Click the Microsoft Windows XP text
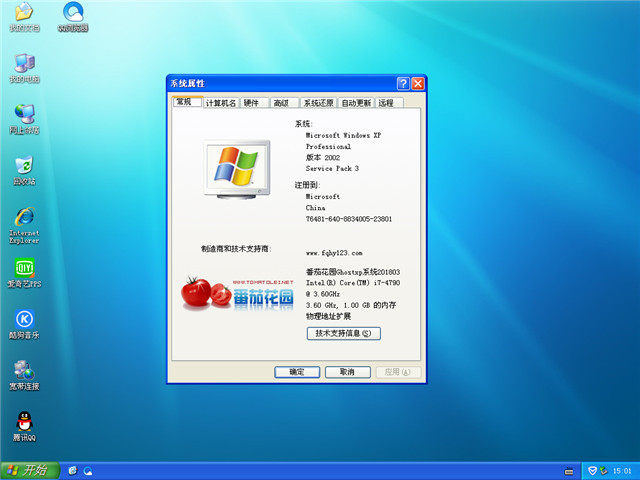Viewport: 640px width, 480px height. pos(343,135)
